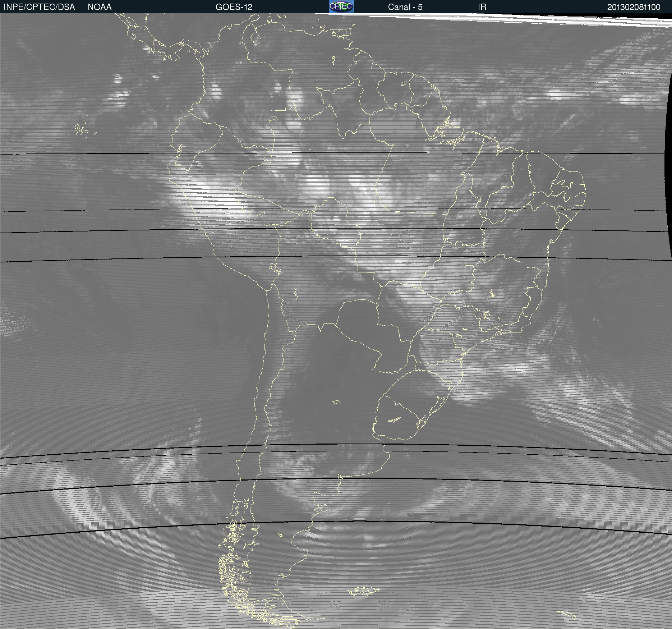Viewport: 672px width, 629px height.
Task: Click the INPE/CPTEC/DSA header label
Action: (39, 7)
